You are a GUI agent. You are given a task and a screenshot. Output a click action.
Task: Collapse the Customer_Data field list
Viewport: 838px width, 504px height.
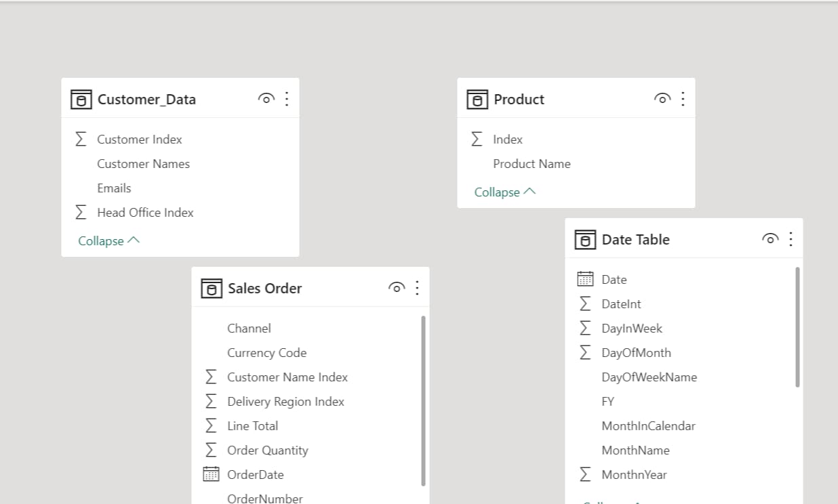(108, 240)
